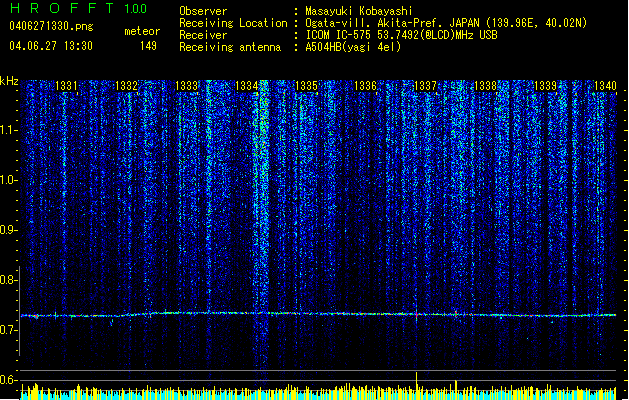The width and height of the screenshot is (629, 400).
Task: Click the bright meteor echo near 1334
Action: coord(262,150)
